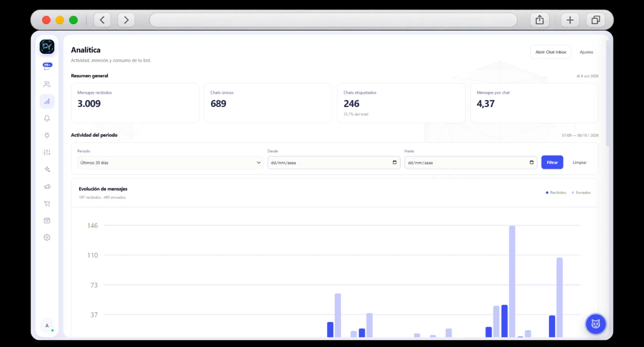Image resolution: width=644 pixels, height=347 pixels.
Task: Show browser tab overview icon
Action: point(596,20)
